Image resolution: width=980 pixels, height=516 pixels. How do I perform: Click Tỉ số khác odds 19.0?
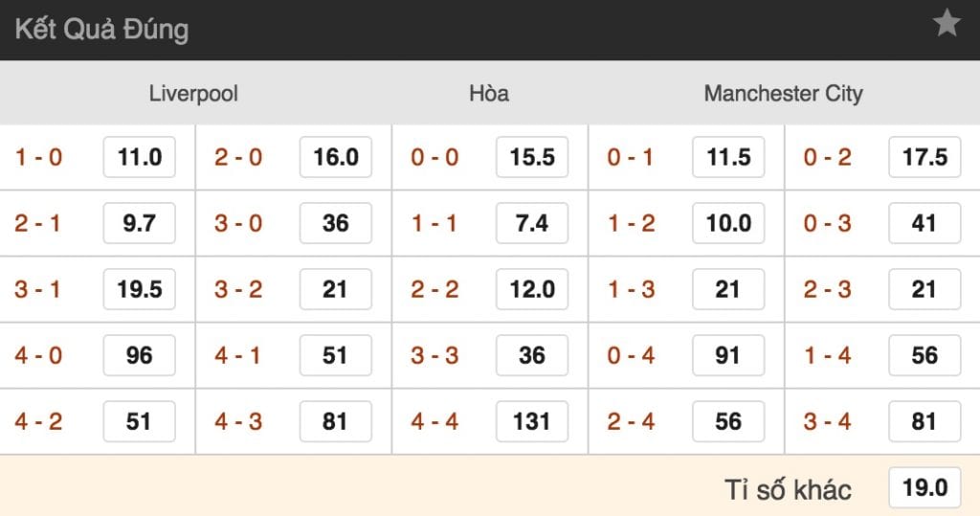(x=924, y=488)
